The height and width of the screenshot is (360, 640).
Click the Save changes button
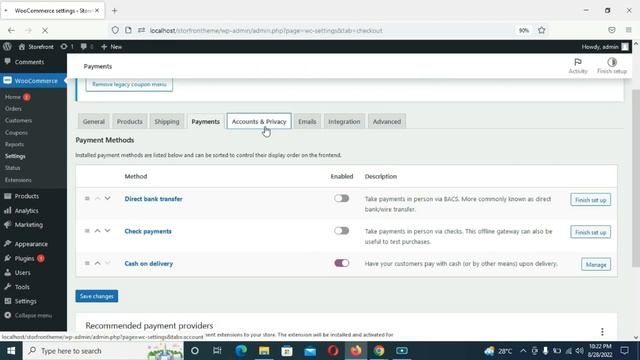pos(96,296)
